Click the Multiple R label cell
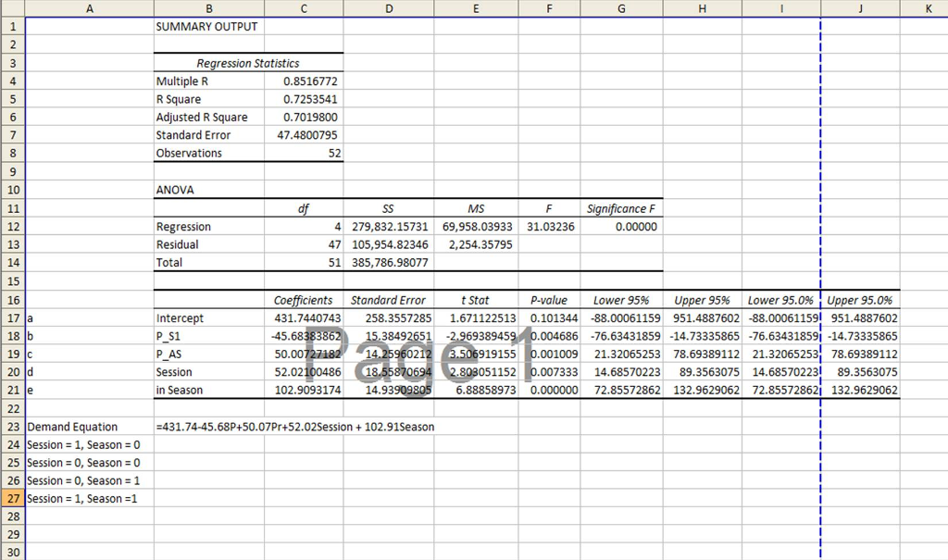 tap(208, 81)
